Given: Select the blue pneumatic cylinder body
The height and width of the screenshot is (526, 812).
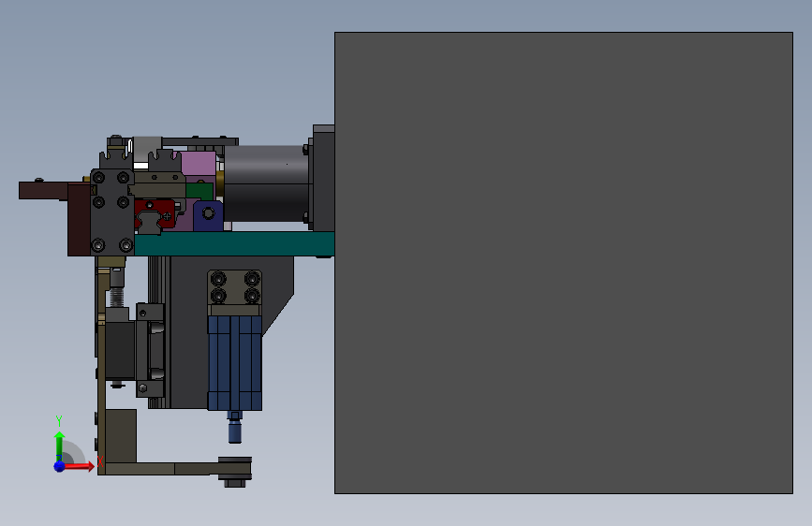Looking at the screenshot, I should coord(234,363).
